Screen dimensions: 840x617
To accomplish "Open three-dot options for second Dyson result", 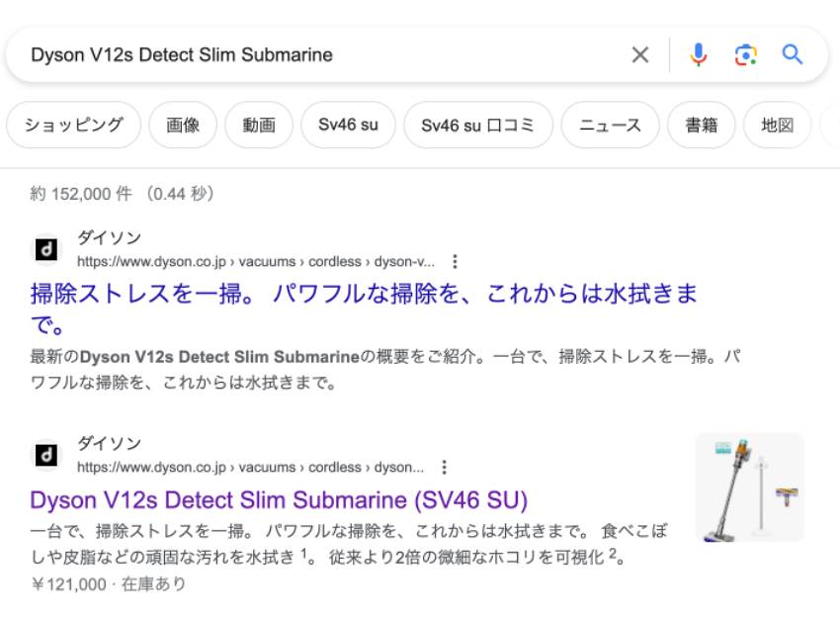I will click(444, 468).
